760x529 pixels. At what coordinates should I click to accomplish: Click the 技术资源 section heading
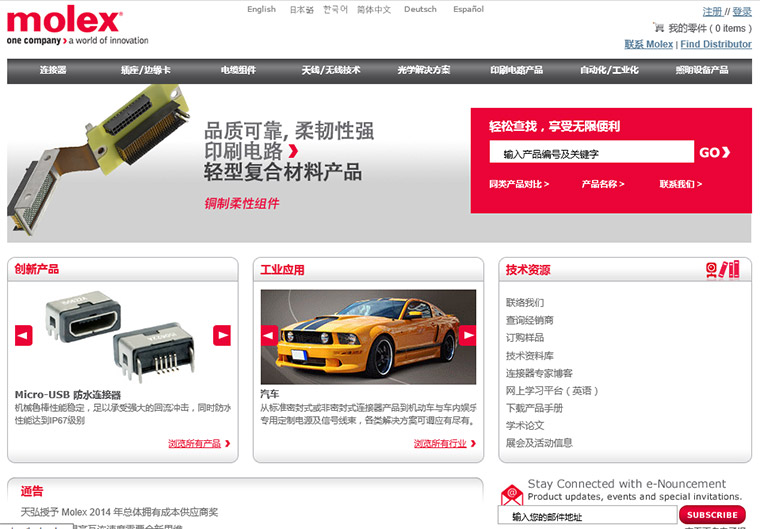coord(528,270)
